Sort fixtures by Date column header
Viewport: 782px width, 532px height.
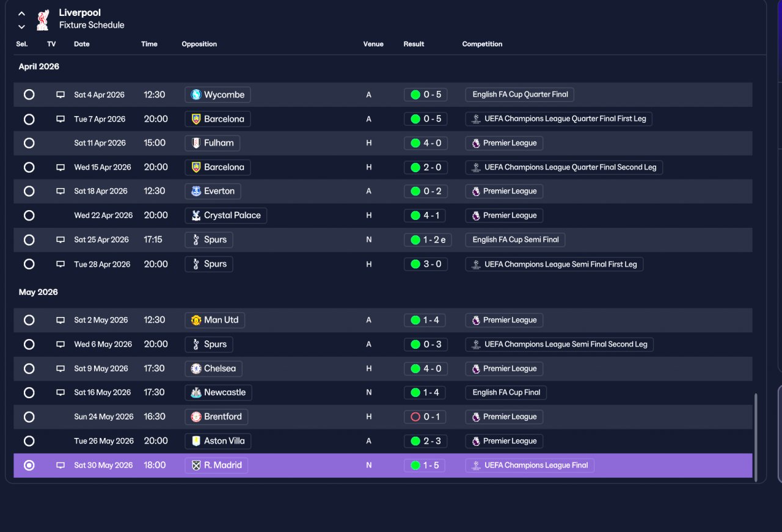(x=81, y=44)
